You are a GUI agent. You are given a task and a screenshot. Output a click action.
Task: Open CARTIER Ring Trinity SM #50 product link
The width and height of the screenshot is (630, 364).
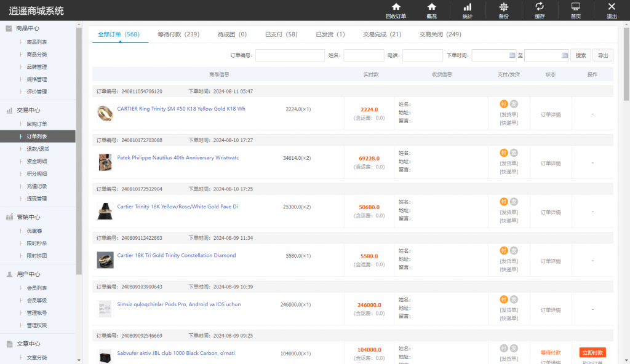pyautogui.click(x=181, y=109)
